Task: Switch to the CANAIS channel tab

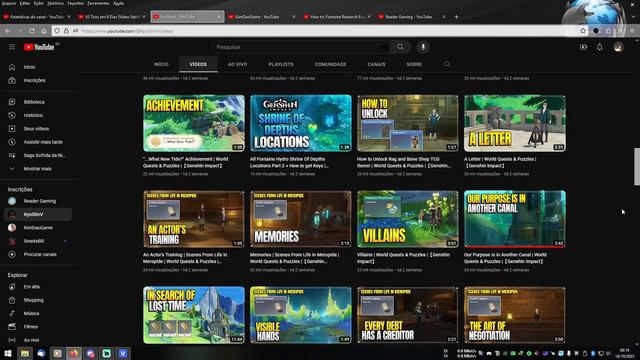Action: [x=376, y=64]
